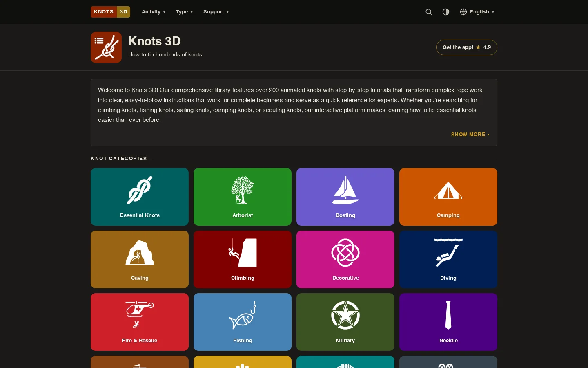Click the Camping category label
Screen dimensions: 588x368
448,215
